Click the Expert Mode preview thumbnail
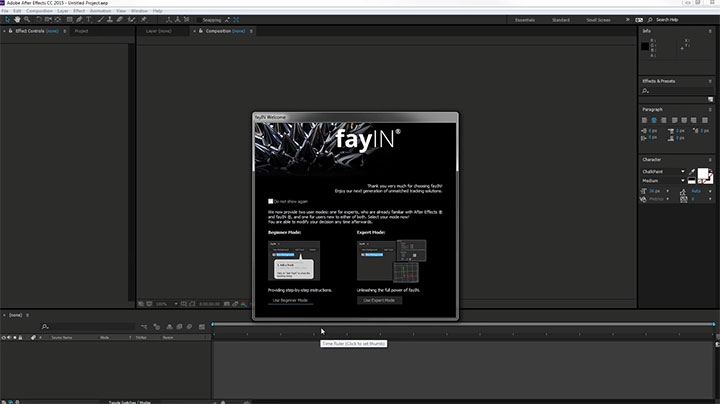 coord(392,261)
